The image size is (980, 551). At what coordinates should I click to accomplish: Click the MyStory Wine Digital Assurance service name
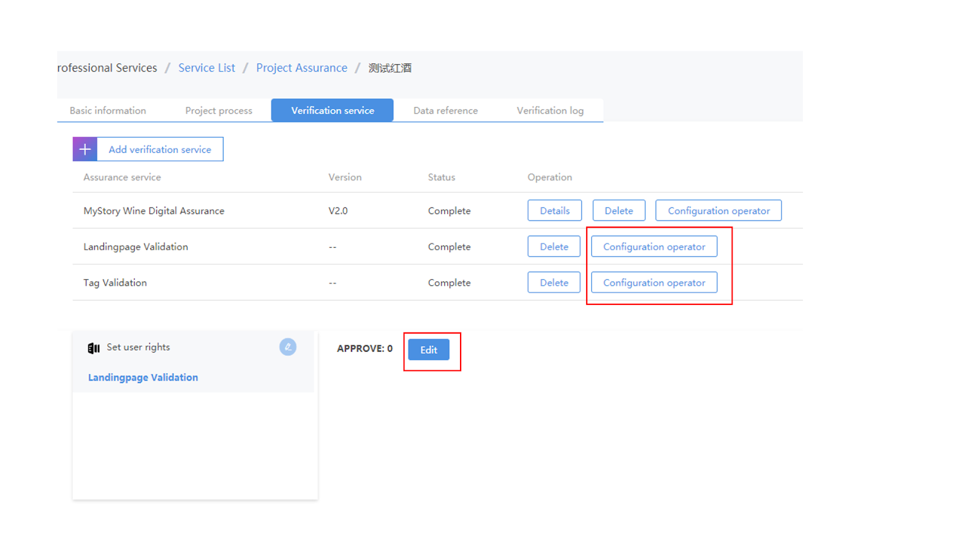pos(154,211)
